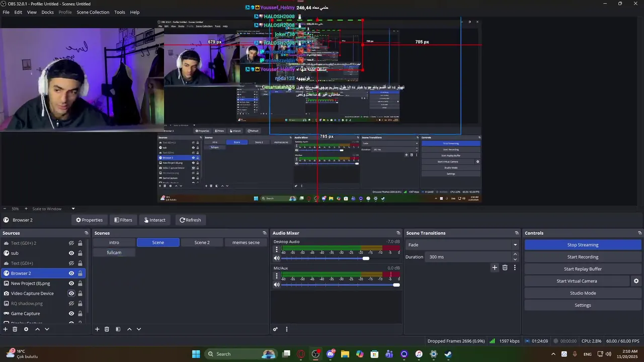Hide the Browser 2 source

click(71, 273)
